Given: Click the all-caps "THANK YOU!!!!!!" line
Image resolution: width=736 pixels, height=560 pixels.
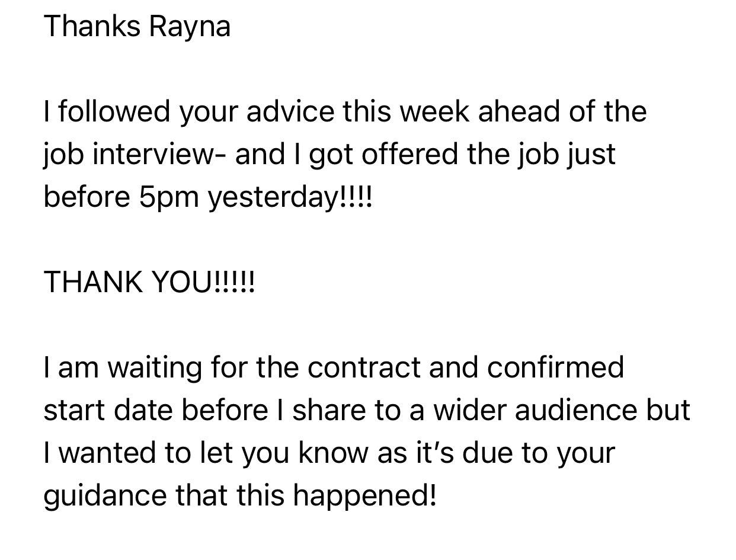Looking at the screenshot, I should click(149, 281).
